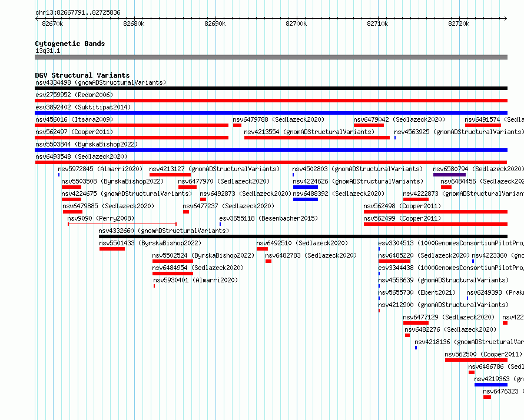Click the nsv6479788 (Sedlazeck2020) label

click(278, 119)
